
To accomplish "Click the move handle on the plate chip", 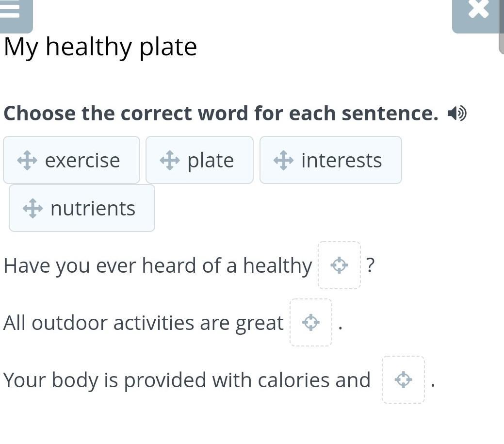I will click(x=170, y=160).
